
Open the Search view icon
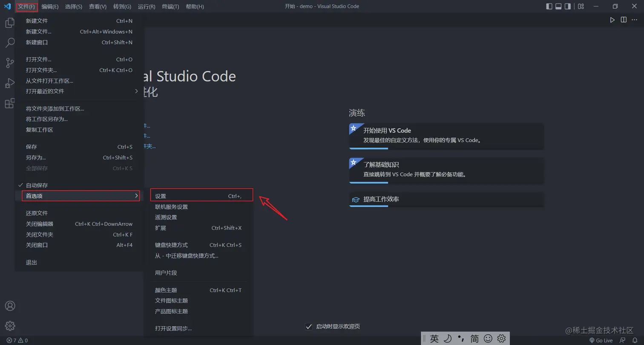[10, 43]
